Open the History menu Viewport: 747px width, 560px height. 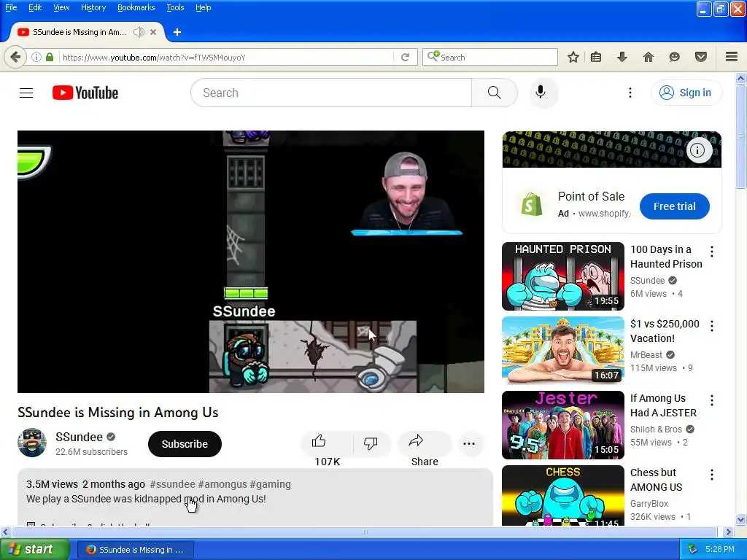tap(93, 7)
